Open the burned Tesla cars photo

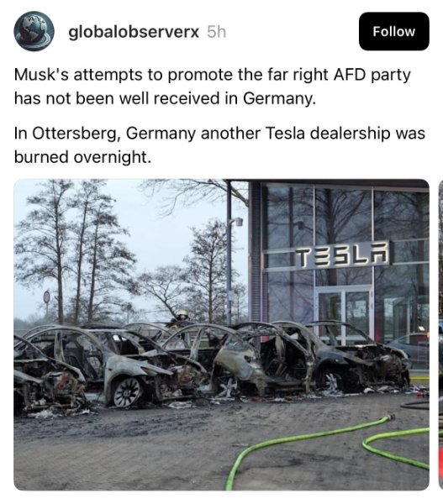221,334
